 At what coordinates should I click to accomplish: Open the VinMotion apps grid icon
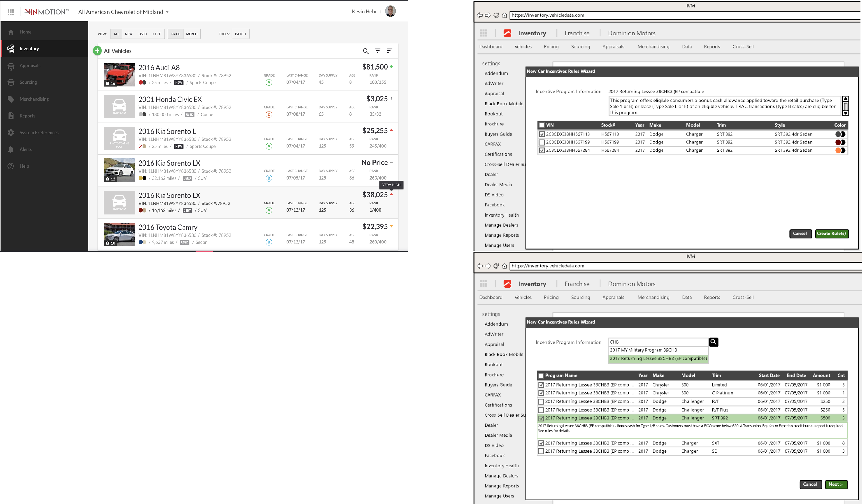tap(11, 12)
